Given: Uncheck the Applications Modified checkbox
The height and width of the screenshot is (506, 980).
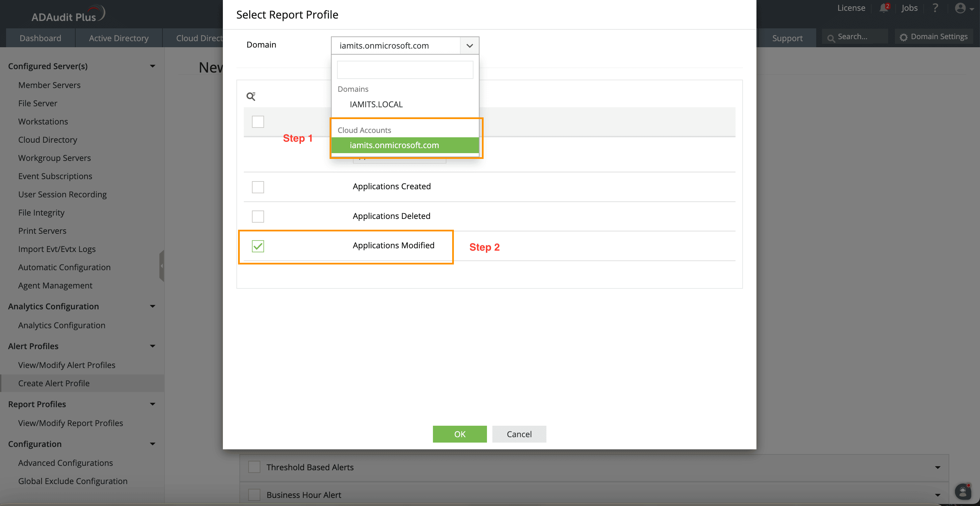Looking at the screenshot, I should coord(258,246).
